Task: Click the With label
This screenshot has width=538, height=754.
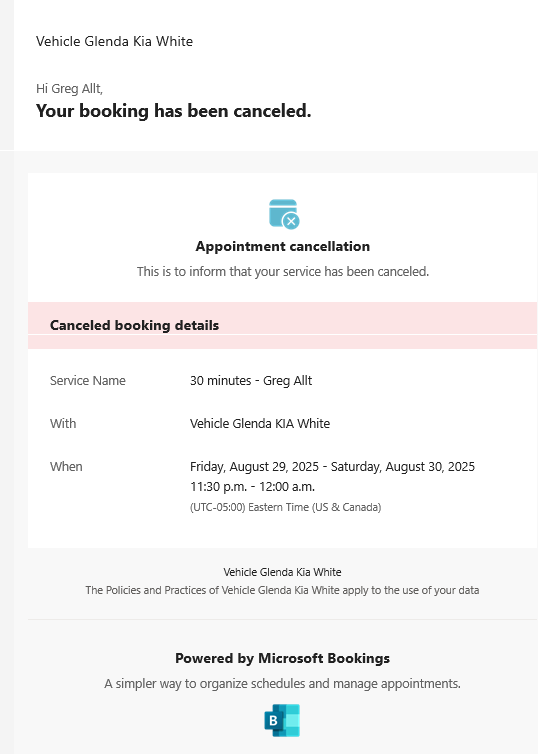Action: [63, 424]
